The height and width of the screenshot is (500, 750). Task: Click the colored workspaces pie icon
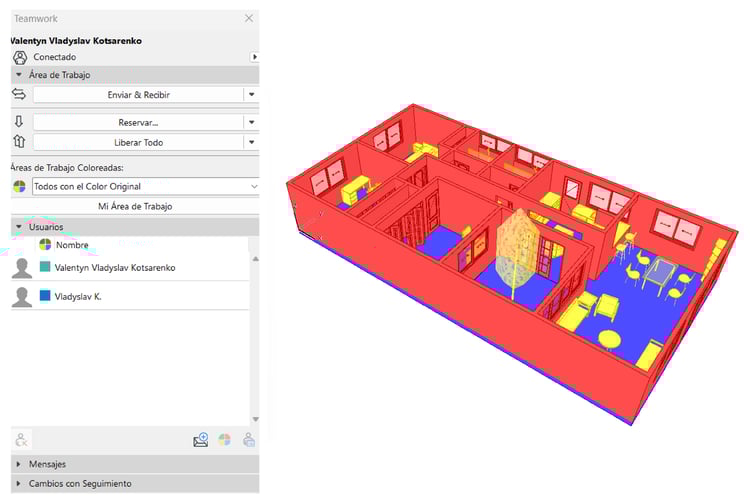[x=20, y=187]
